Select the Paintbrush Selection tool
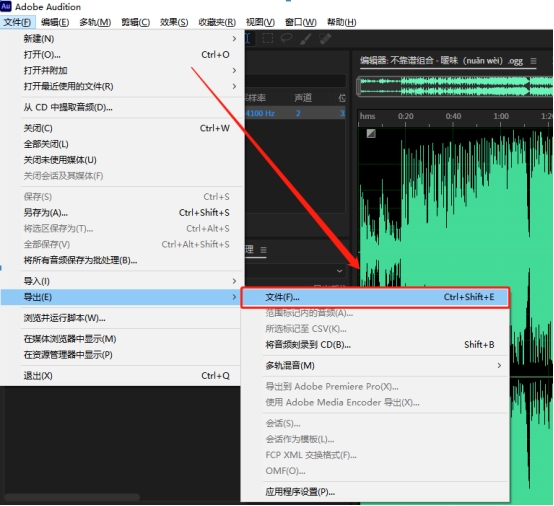Image resolution: width=554 pixels, height=506 pixels. pos(306,38)
